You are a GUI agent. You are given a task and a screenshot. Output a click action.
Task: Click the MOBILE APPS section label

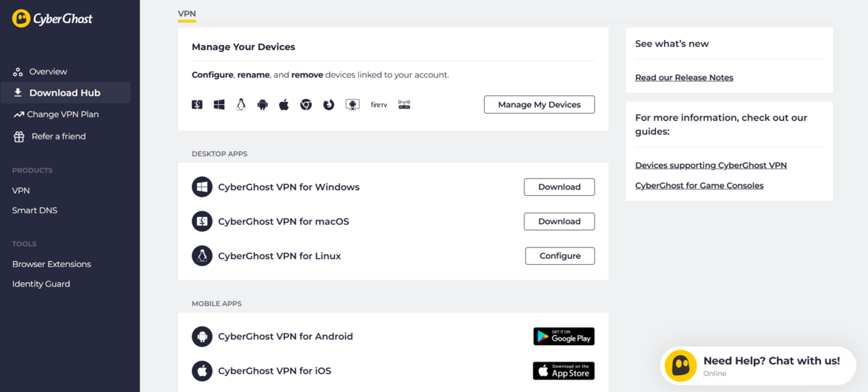pos(217,304)
